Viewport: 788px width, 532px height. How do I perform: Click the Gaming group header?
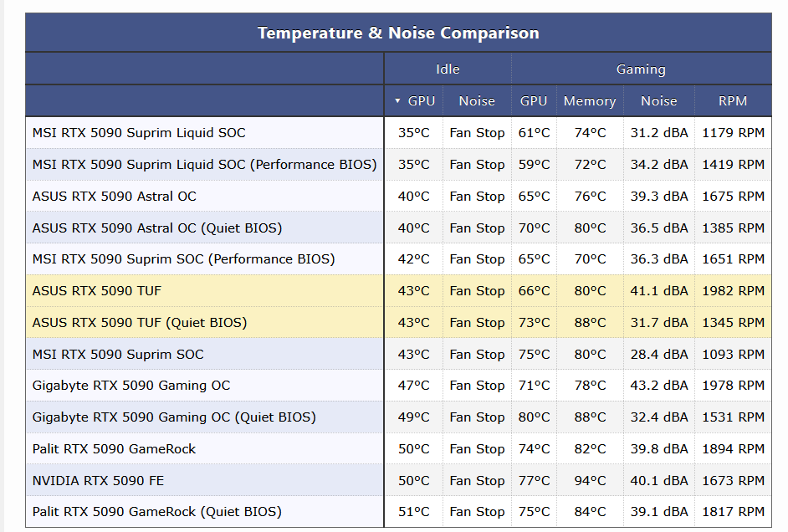tap(641, 69)
